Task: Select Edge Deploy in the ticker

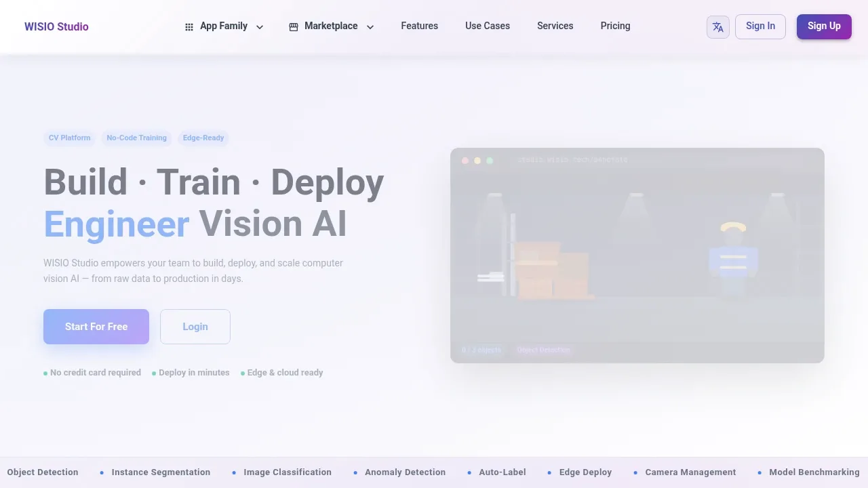Action: click(585, 472)
